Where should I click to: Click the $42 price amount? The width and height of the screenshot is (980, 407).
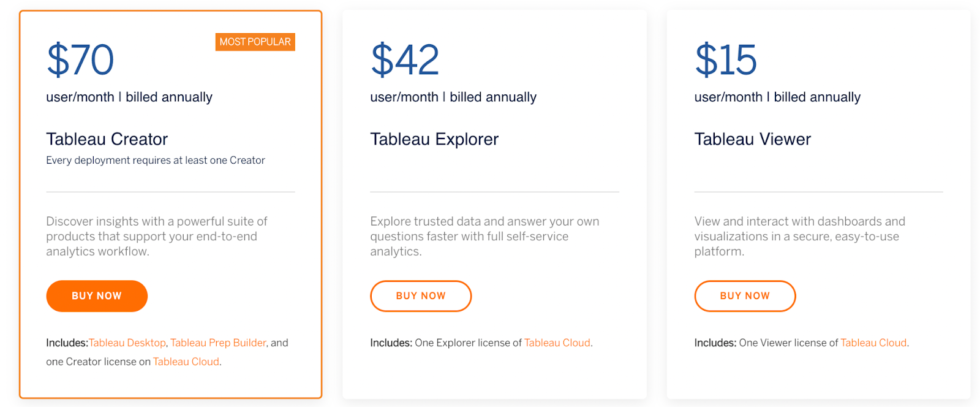click(x=405, y=60)
